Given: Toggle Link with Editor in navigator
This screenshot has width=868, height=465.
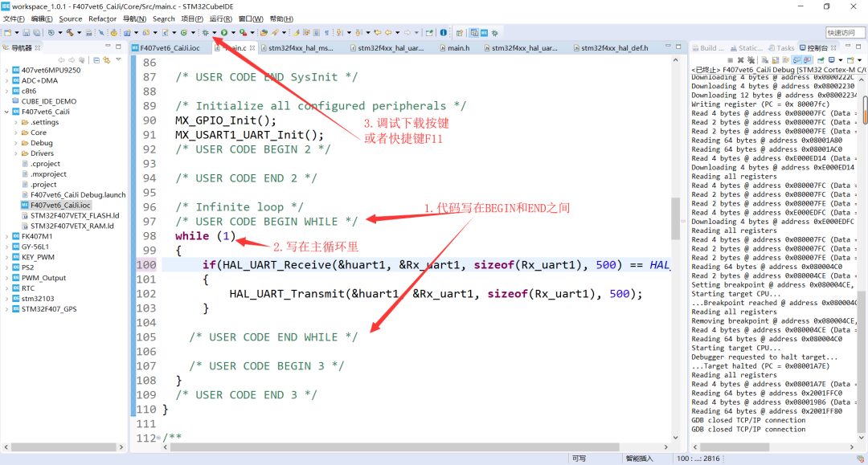Looking at the screenshot, I should click(x=107, y=60).
